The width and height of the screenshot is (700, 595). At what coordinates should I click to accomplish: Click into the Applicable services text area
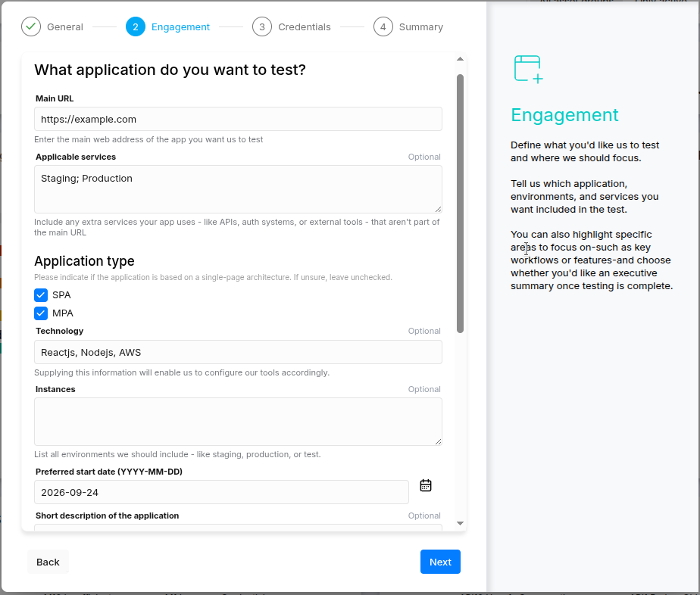[239, 189]
